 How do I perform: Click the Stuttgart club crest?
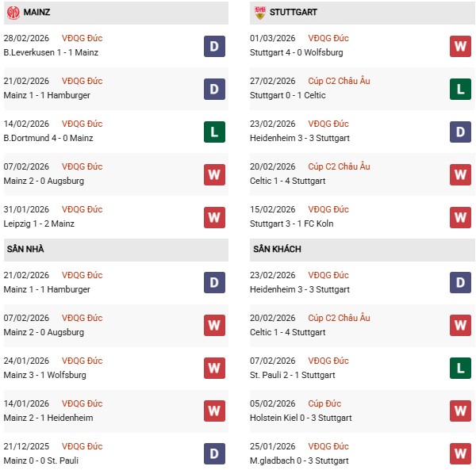259,13
